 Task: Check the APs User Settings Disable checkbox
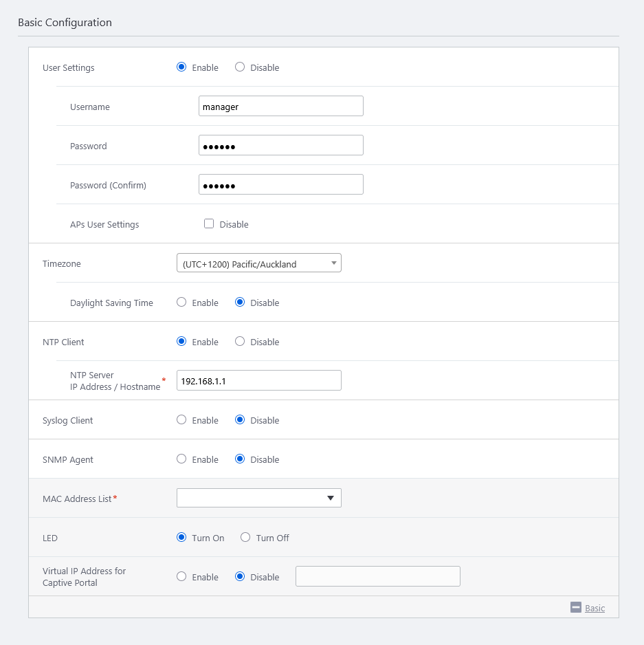[x=209, y=224]
